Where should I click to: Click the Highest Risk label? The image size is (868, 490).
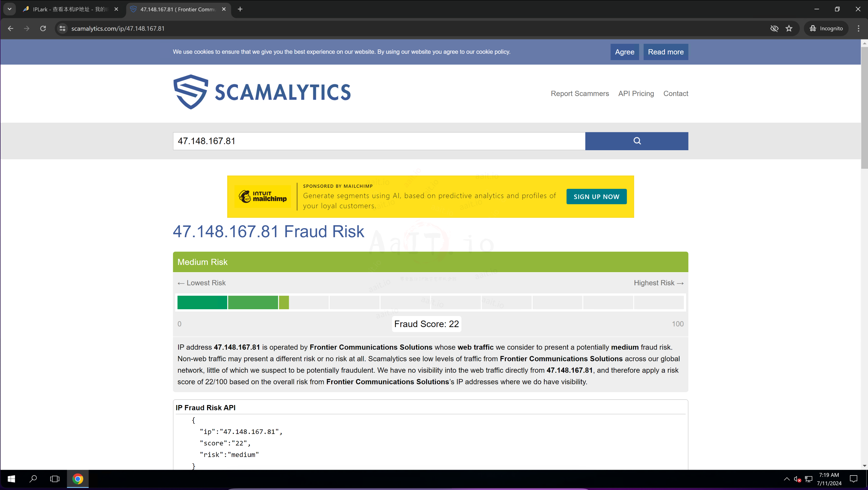[x=659, y=283]
